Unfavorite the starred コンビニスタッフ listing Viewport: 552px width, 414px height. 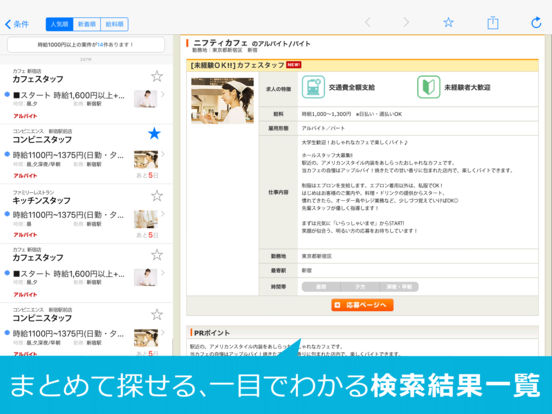[154, 133]
